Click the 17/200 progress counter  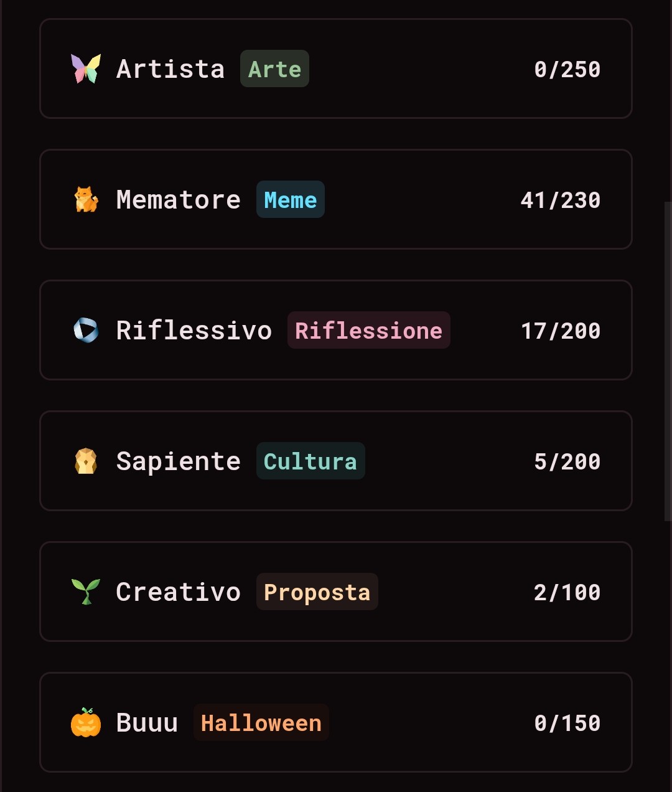coord(561,331)
